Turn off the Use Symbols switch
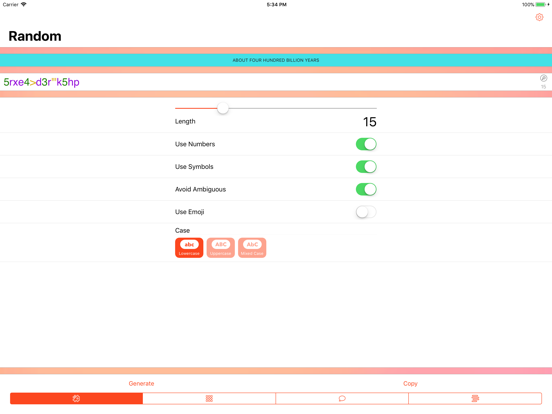 366,167
